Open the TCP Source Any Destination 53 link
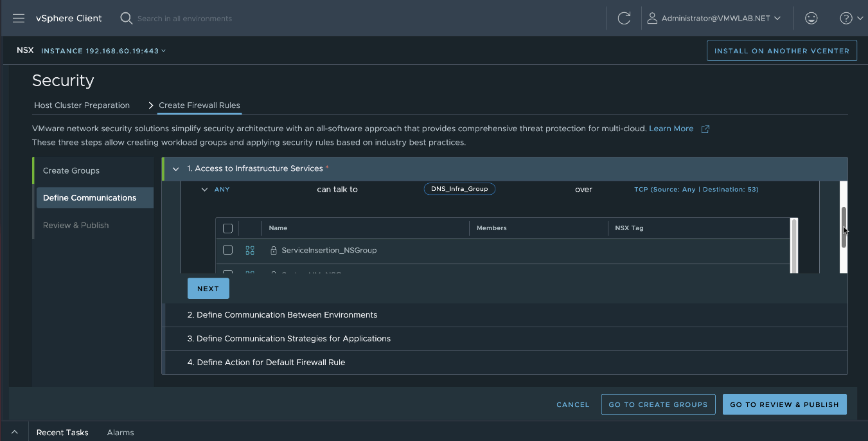868x441 pixels. point(696,190)
